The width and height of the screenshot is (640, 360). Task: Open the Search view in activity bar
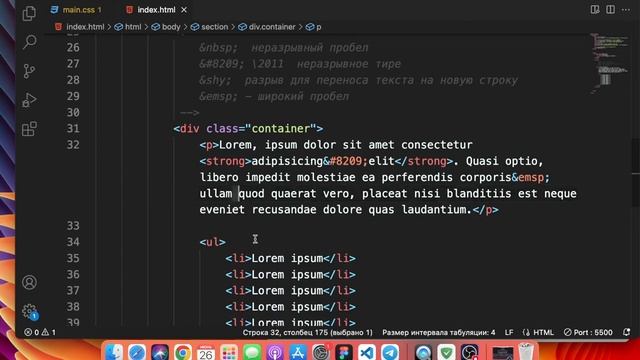[29, 42]
